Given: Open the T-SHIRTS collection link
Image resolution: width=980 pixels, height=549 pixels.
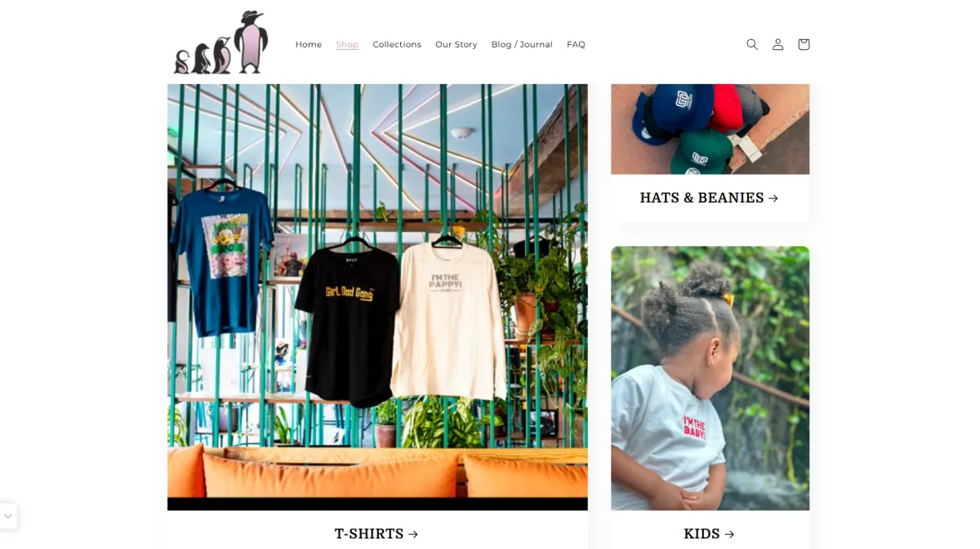Looking at the screenshot, I should (x=376, y=534).
